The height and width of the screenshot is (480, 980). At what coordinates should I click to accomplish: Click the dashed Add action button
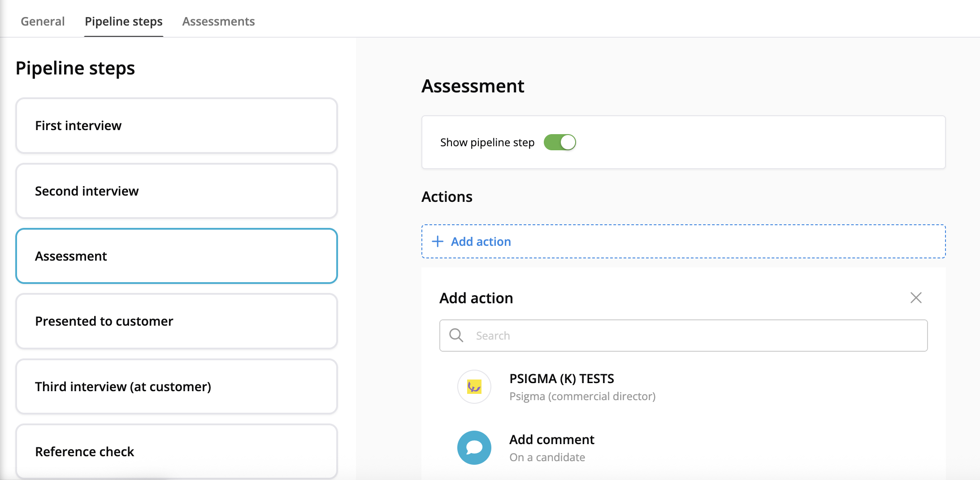coord(683,241)
